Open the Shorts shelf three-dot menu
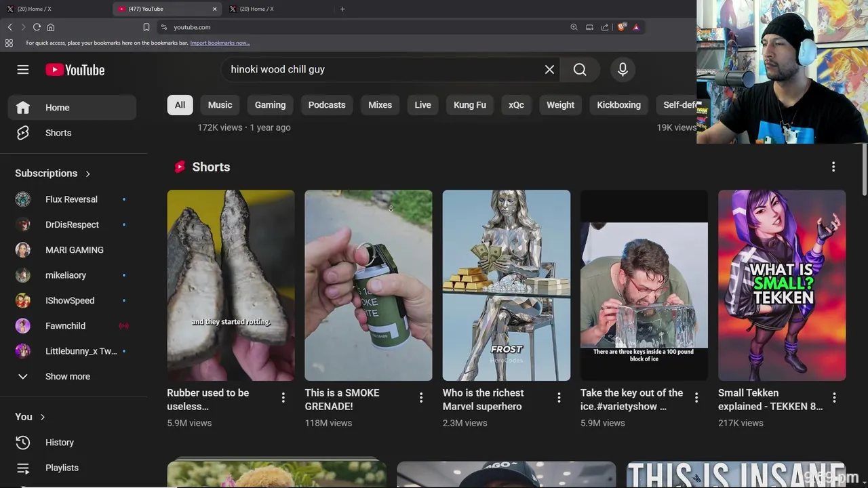The height and width of the screenshot is (488, 868). pyautogui.click(x=833, y=167)
